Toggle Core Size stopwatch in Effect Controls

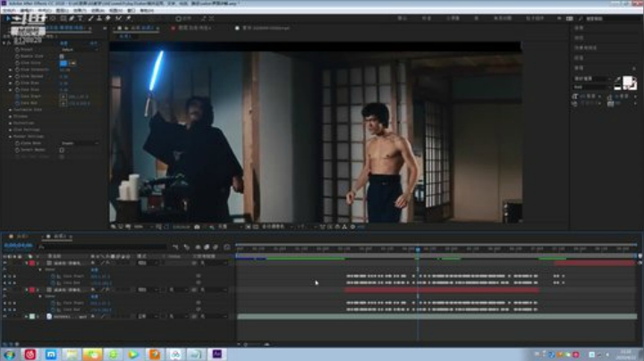17,90
